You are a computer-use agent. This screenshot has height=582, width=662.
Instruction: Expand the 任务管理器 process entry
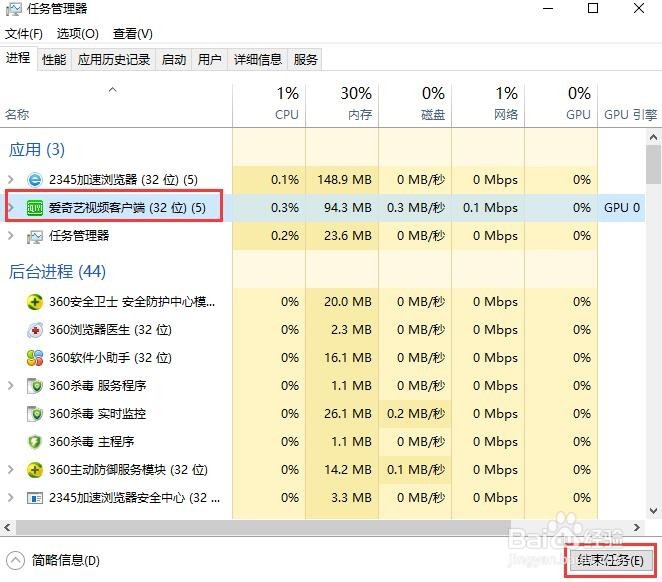(11, 236)
